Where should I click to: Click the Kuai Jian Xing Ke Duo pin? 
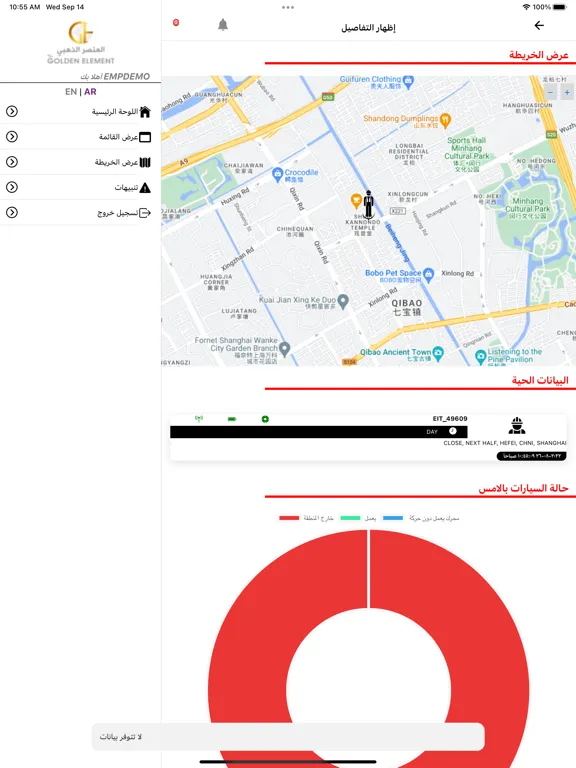click(343, 301)
